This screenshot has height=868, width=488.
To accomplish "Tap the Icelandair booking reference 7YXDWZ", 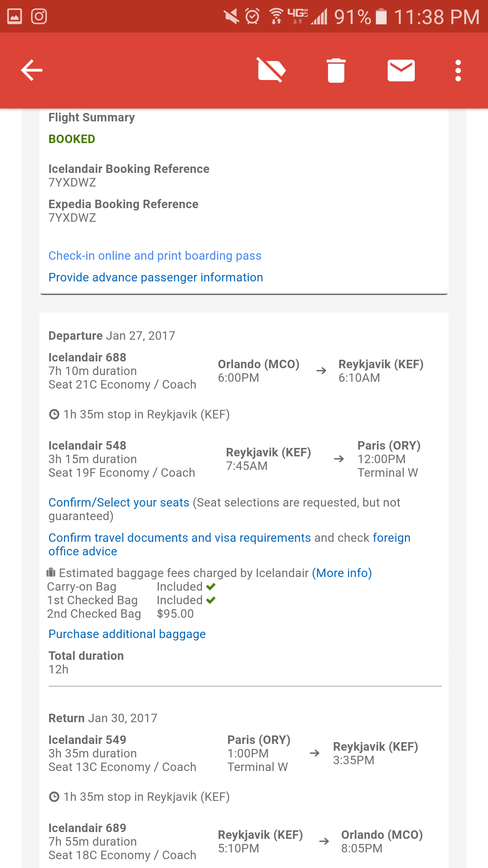I will click(72, 182).
